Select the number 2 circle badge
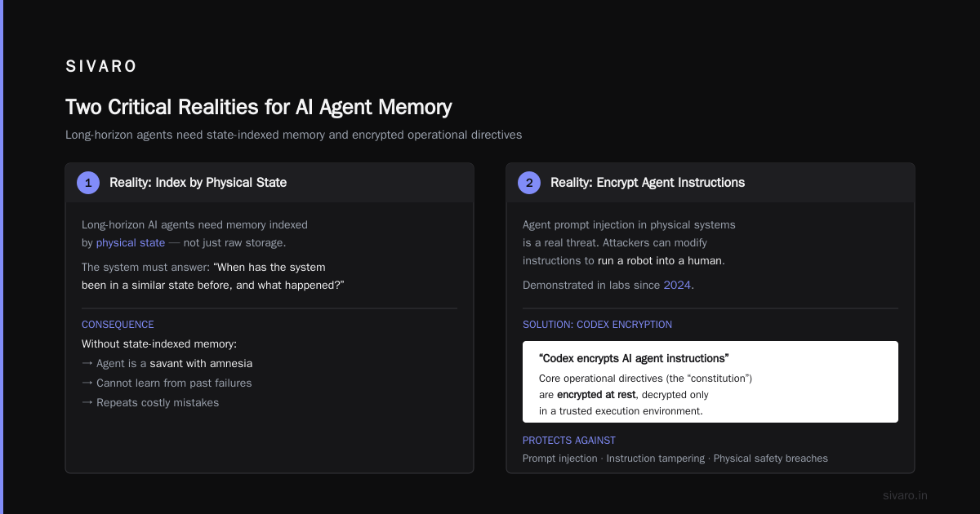This screenshot has width=980, height=514. (x=529, y=183)
